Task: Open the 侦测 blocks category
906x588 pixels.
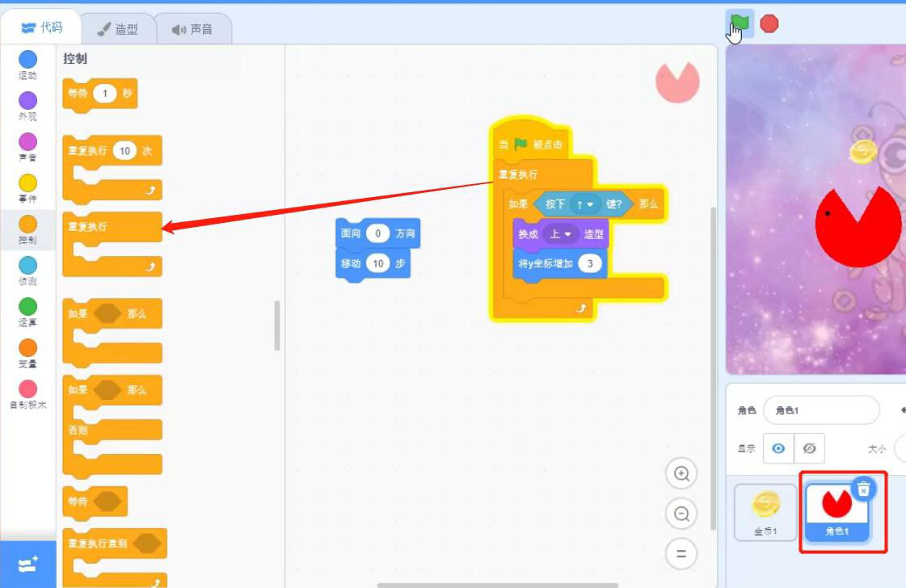Action: click(x=27, y=271)
